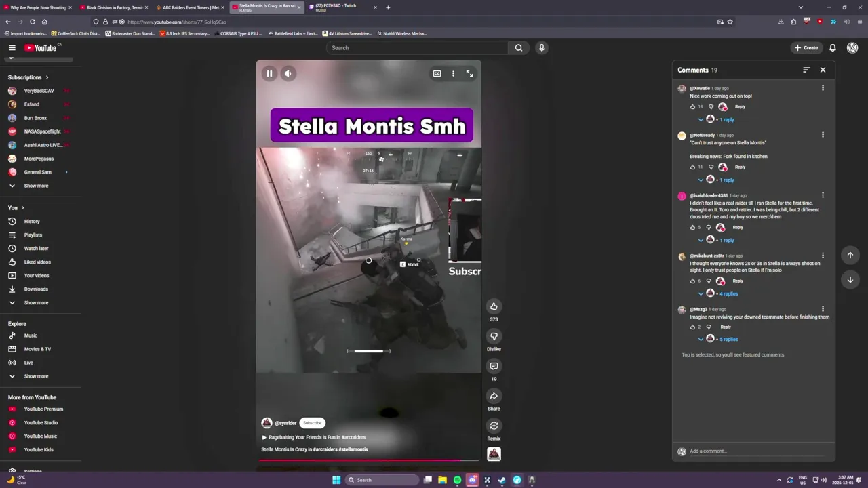The image size is (868, 488).
Task: Go to next Short with down arrow
Action: pyautogui.click(x=850, y=279)
